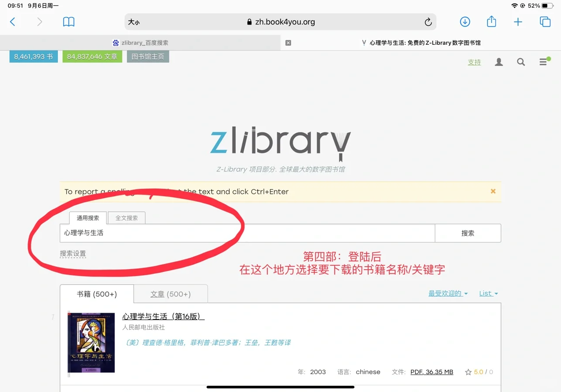Viewport: 561px width, 392px height.
Task: Open 最受欢迎的 sort dropdown
Action: (x=448, y=293)
